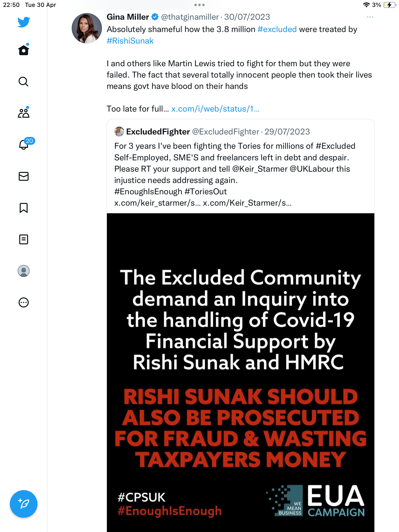Screen dimensions: 399x532
Task: Open the x.com/i/web/status link
Action: click(x=216, y=109)
